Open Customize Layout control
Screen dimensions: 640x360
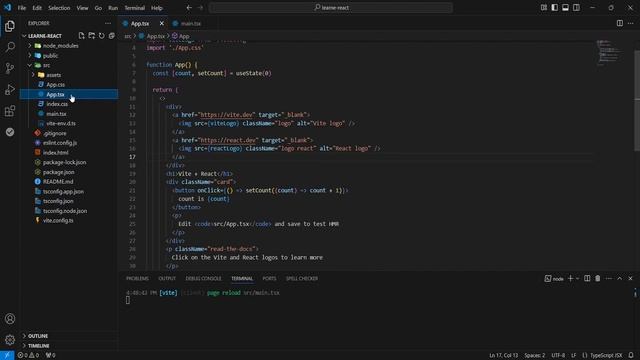(x=544, y=8)
